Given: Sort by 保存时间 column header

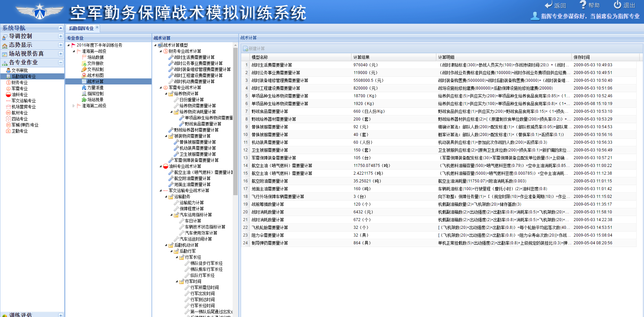Looking at the screenshot, I should (x=605, y=57).
